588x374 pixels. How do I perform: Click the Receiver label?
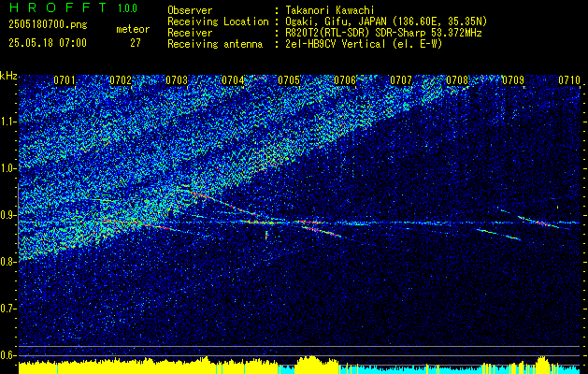point(190,33)
